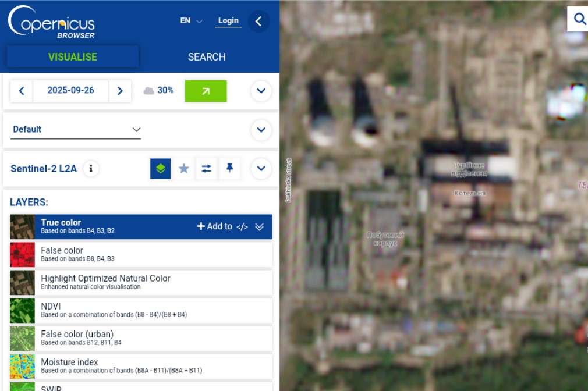
Task: Expand True color layer details
Action: coord(260,227)
